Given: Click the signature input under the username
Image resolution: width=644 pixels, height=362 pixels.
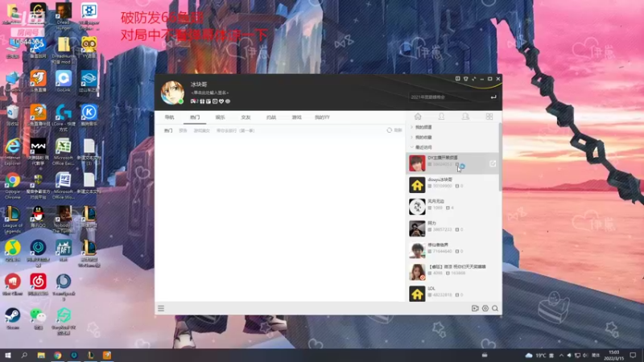Looking at the screenshot, I should pyautogui.click(x=210, y=93).
